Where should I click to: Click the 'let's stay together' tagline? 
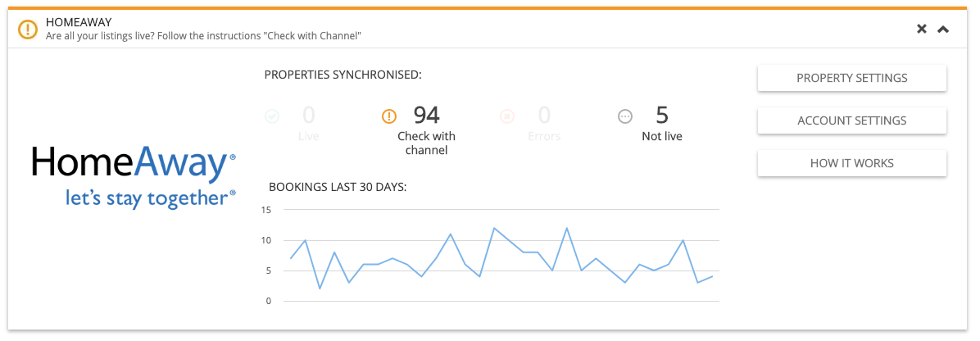[x=151, y=198]
